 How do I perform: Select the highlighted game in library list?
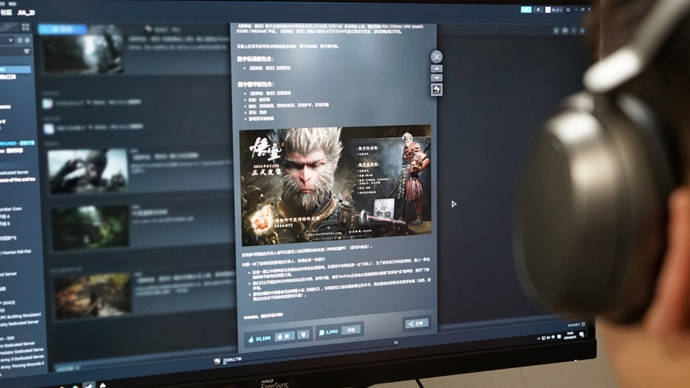(x=15, y=70)
